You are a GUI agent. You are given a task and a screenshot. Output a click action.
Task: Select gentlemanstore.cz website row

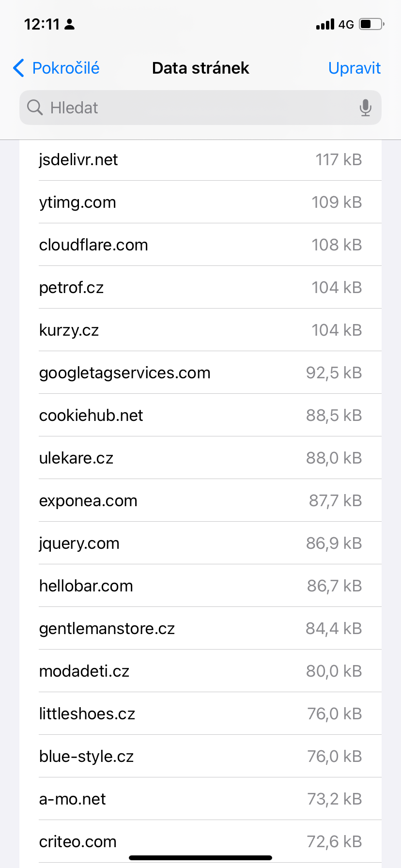tap(200, 629)
